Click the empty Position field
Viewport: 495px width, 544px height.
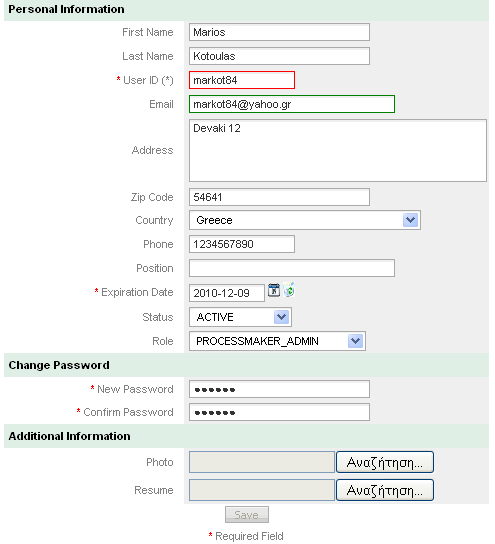[x=292, y=268]
